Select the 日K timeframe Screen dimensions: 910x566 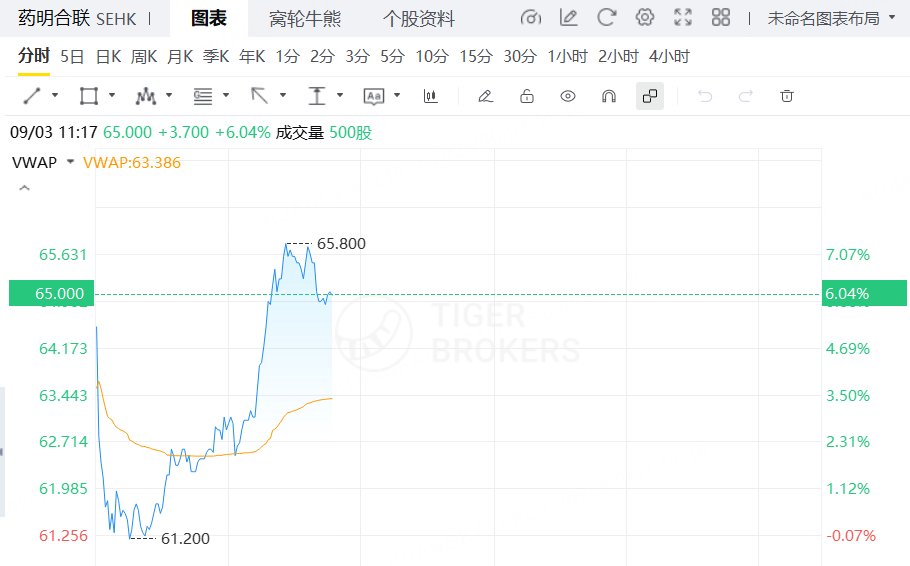point(109,57)
